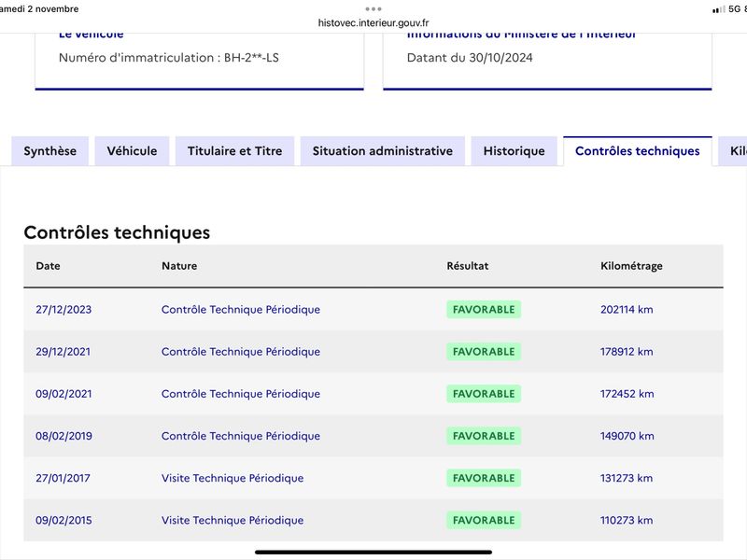747x560 pixels.
Task: Select the date 08/02/2019
Action: 63,436
